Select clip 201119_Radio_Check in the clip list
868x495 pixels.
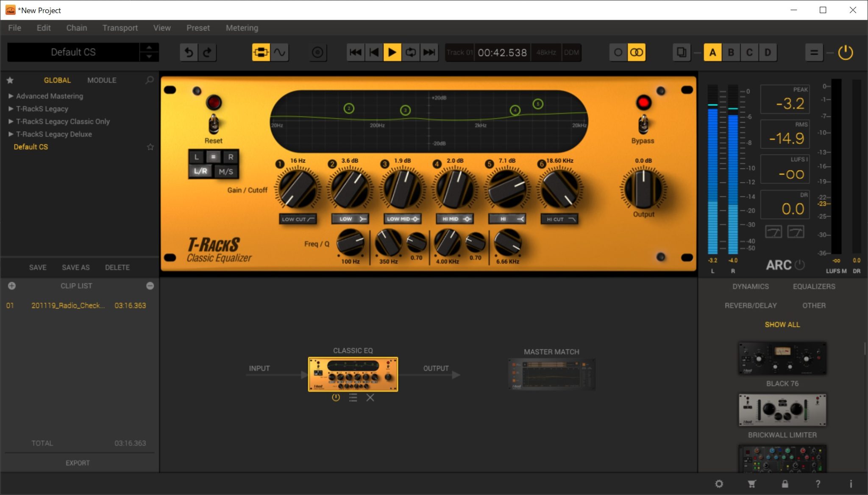69,305
